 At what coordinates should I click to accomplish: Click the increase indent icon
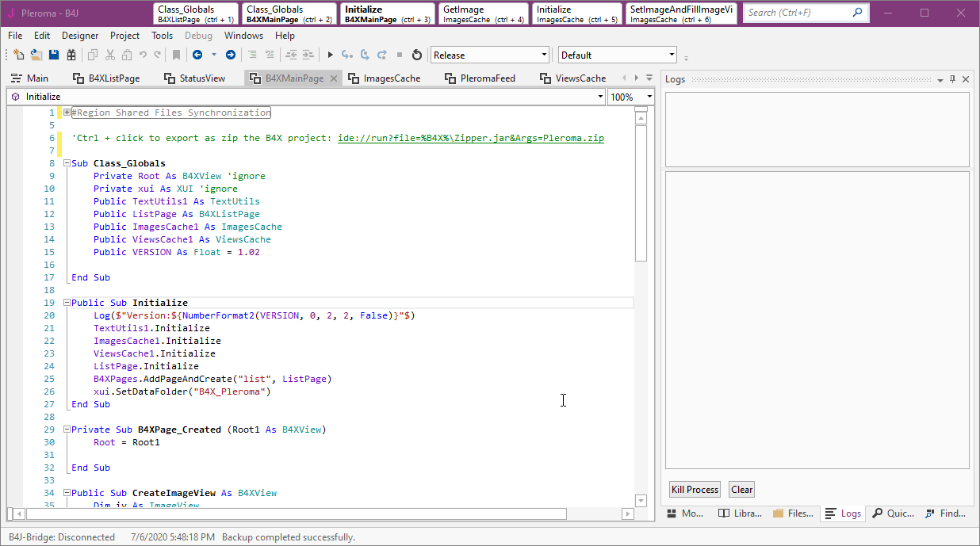(x=308, y=55)
